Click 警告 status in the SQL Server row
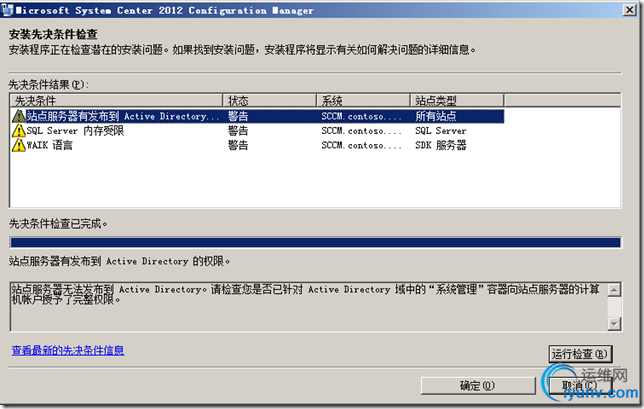The width and height of the screenshot is (644, 409). coord(238,131)
